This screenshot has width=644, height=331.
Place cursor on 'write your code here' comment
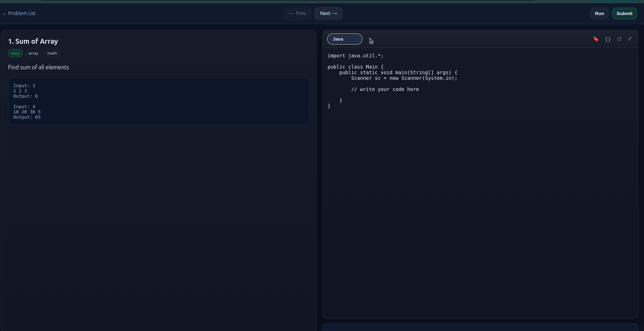click(x=385, y=89)
